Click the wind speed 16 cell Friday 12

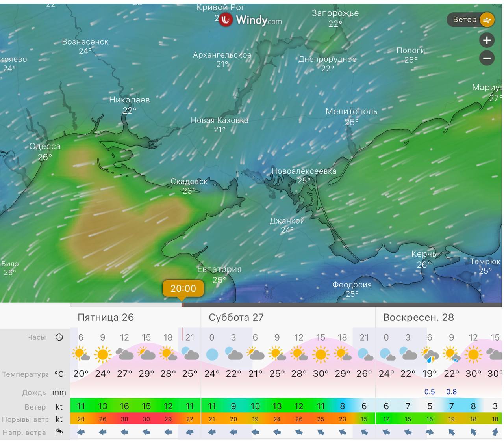tap(124, 406)
